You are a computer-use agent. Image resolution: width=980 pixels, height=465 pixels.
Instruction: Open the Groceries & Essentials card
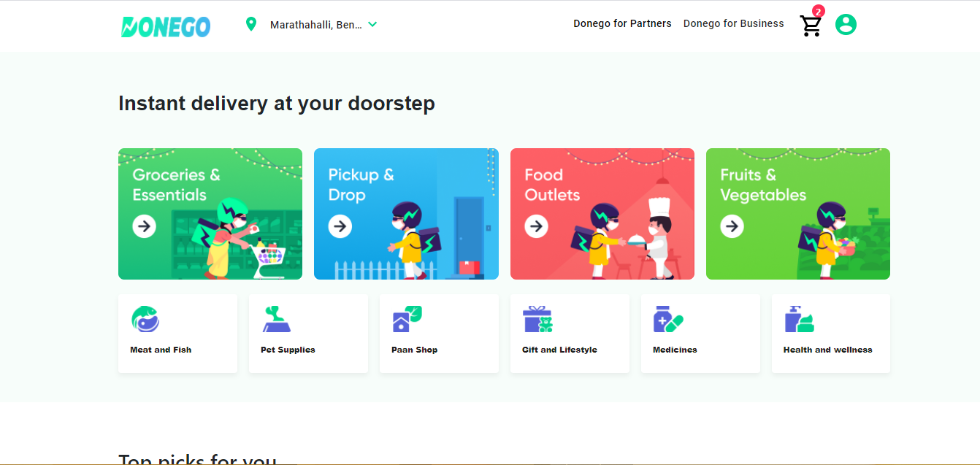[x=210, y=214]
